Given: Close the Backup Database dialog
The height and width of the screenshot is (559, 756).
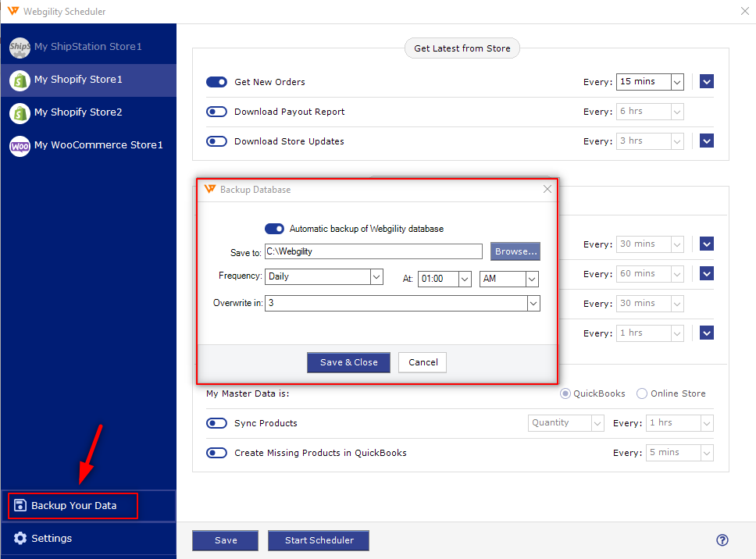Looking at the screenshot, I should (x=547, y=189).
